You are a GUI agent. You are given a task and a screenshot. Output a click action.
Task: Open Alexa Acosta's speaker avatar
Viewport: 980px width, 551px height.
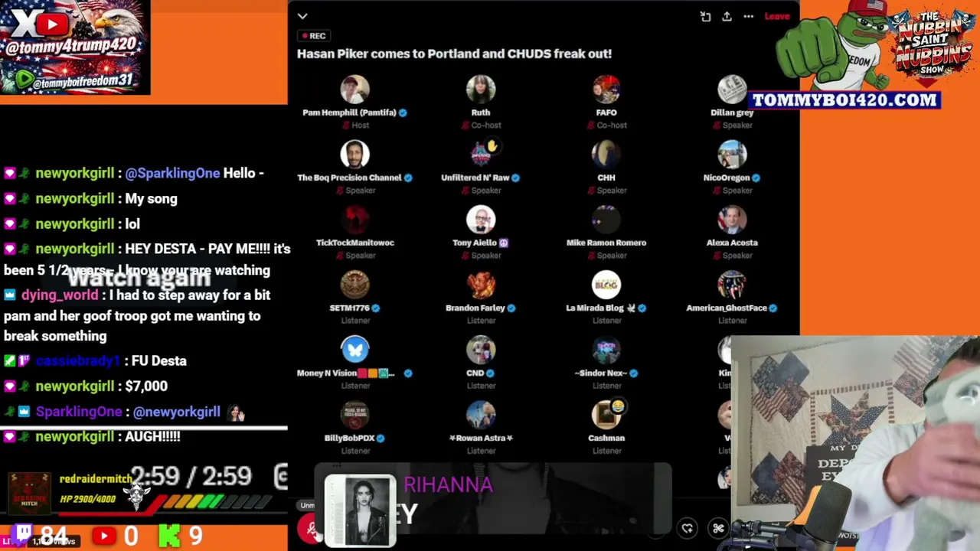point(732,220)
